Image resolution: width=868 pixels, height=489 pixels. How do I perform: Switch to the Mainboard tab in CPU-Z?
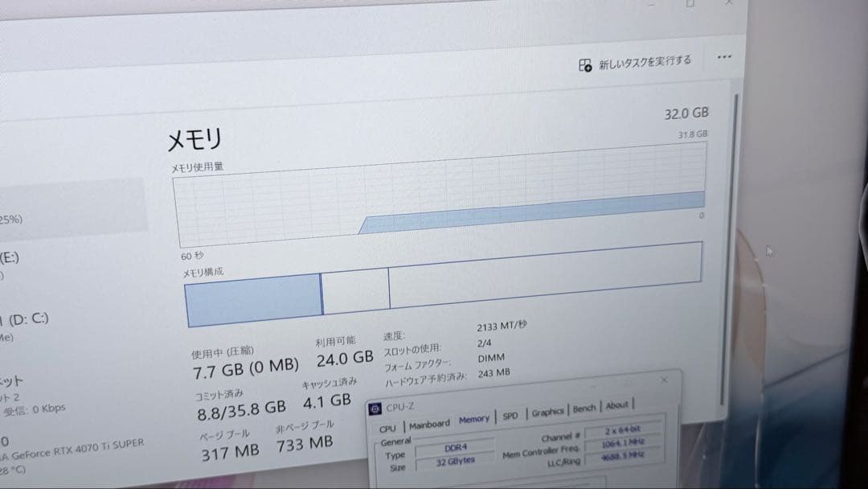430,425
